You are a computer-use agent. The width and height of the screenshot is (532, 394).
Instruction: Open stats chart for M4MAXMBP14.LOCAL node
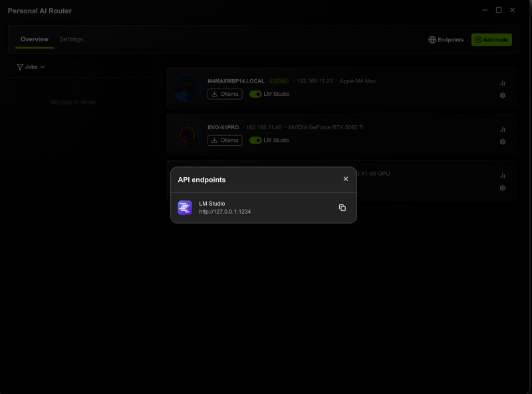pyautogui.click(x=503, y=83)
